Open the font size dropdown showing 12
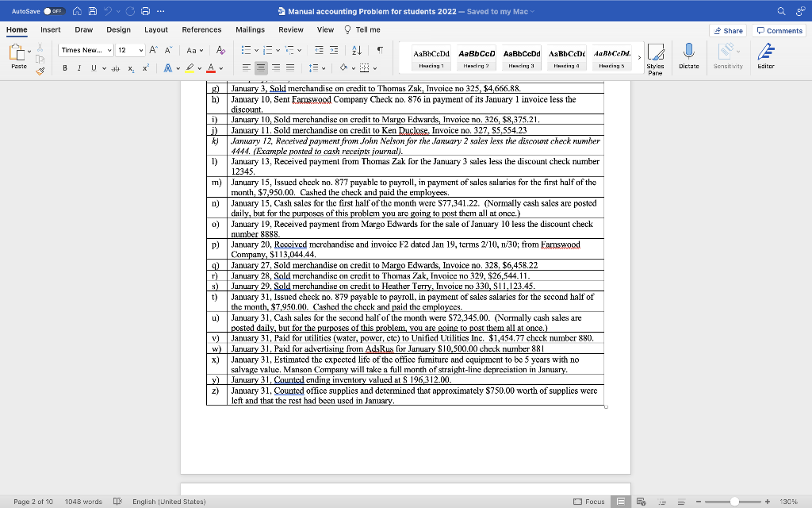 click(x=129, y=50)
